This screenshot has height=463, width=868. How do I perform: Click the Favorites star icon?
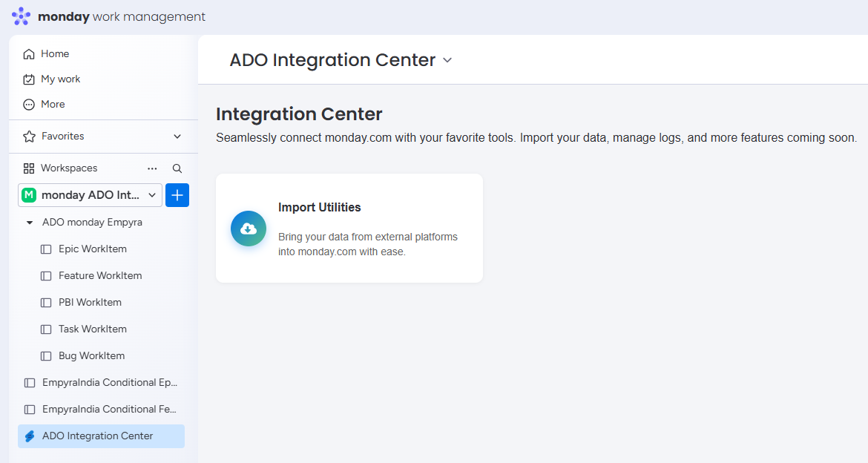(x=30, y=137)
